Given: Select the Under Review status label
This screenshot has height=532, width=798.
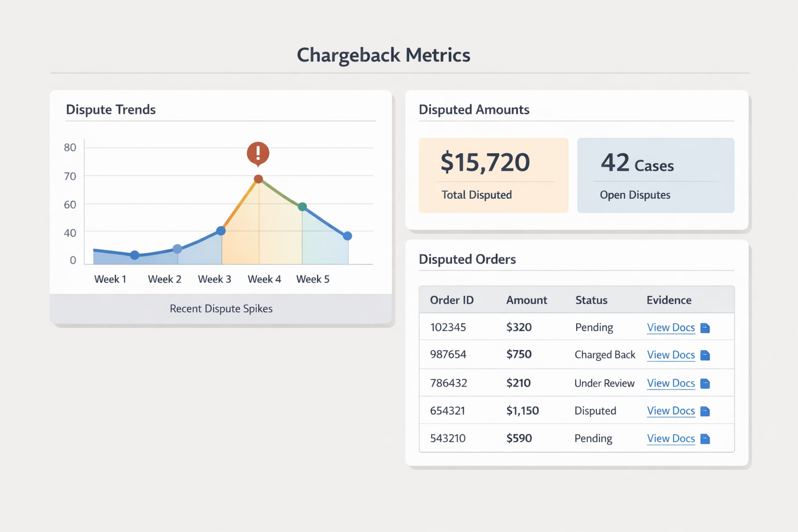Looking at the screenshot, I should 604,383.
